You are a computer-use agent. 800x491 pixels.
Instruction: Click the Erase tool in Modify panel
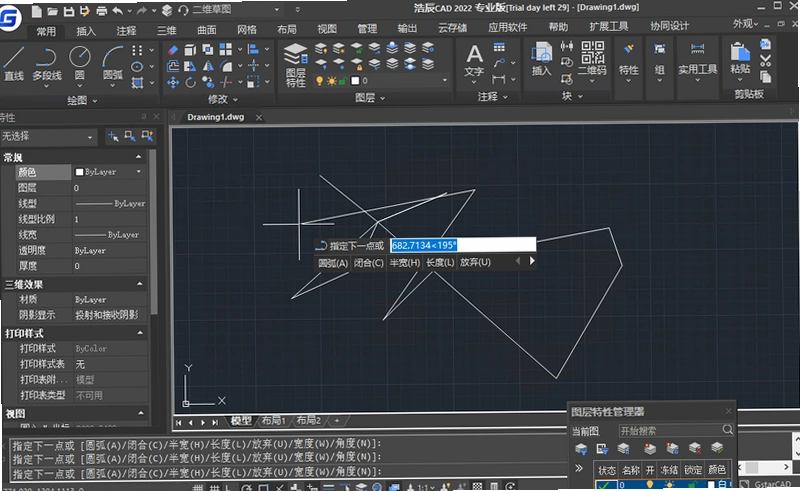[173, 50]
